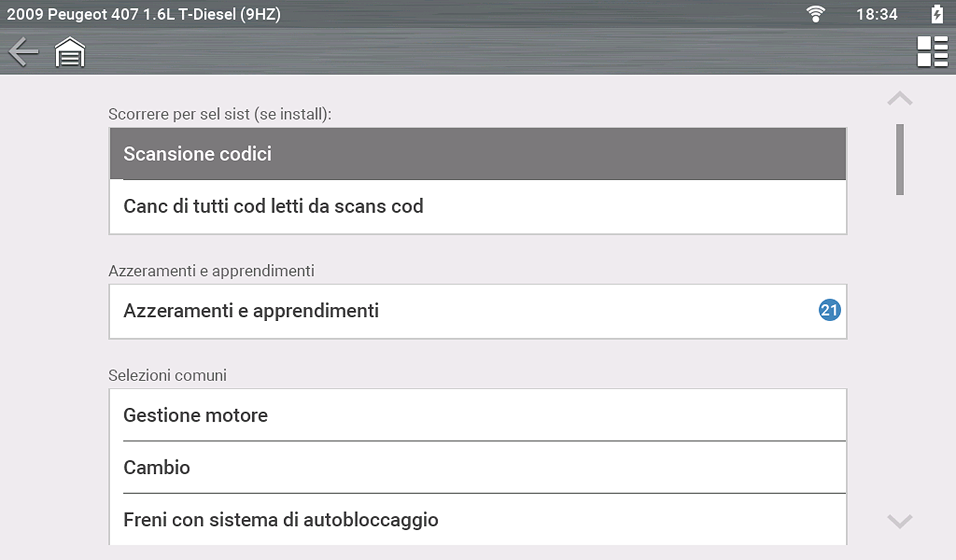Open the view layout menu icon
Viewport: 956px width, 560px height.
(x=932, y=52)
